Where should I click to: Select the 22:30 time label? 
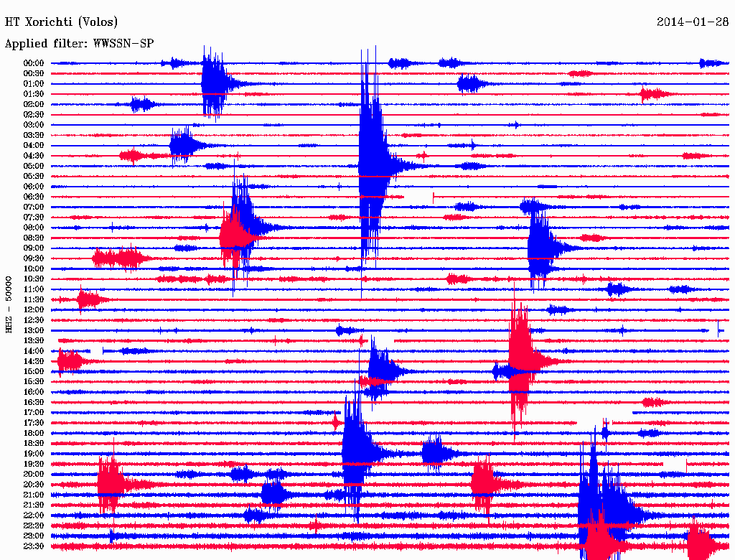(x=34, y=526)
